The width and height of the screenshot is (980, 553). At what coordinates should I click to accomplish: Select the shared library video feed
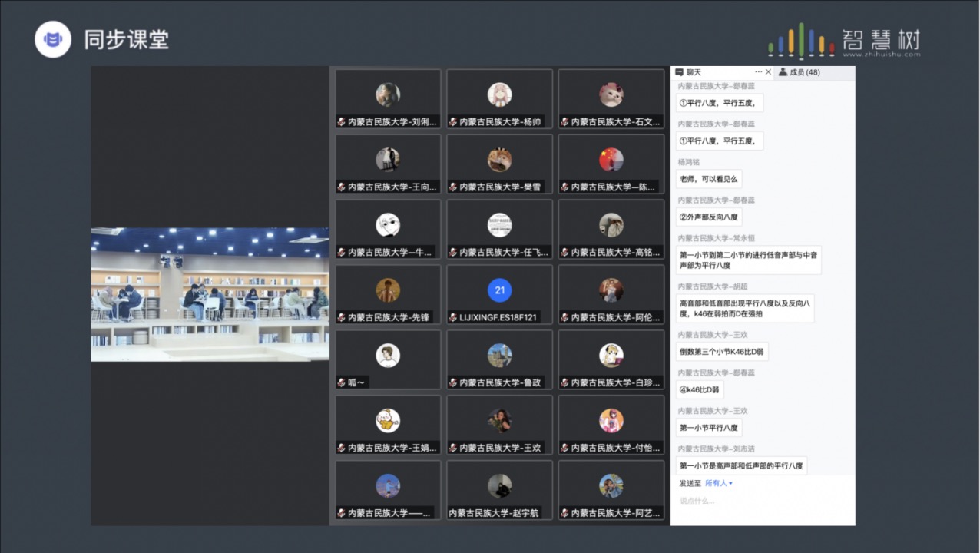210,294
